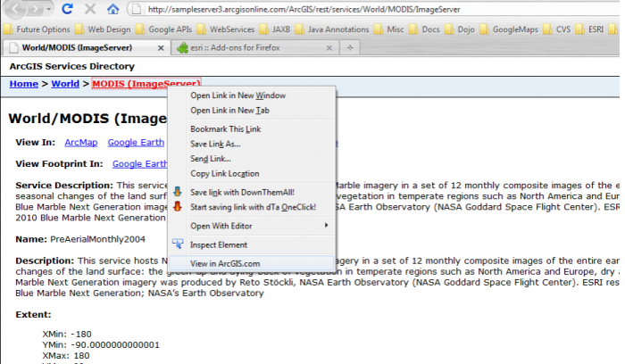Go to the Home page icon
Viewport: 625px width, 364px height.
point(112,9)
